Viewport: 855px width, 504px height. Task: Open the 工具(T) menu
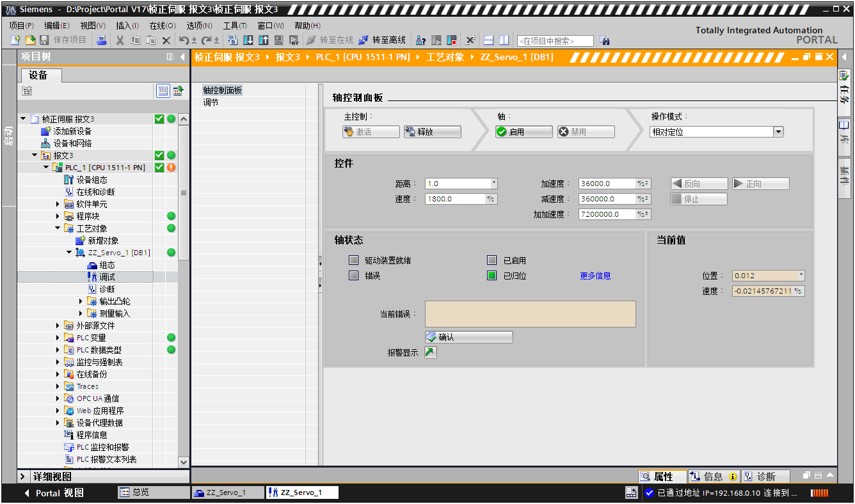[x=235, y=26]
